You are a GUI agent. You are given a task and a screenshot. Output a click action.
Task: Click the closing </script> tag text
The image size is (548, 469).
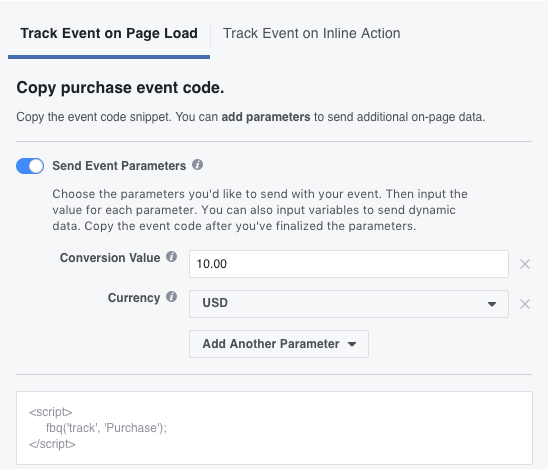pyautogui.click(x=52, y=444)
